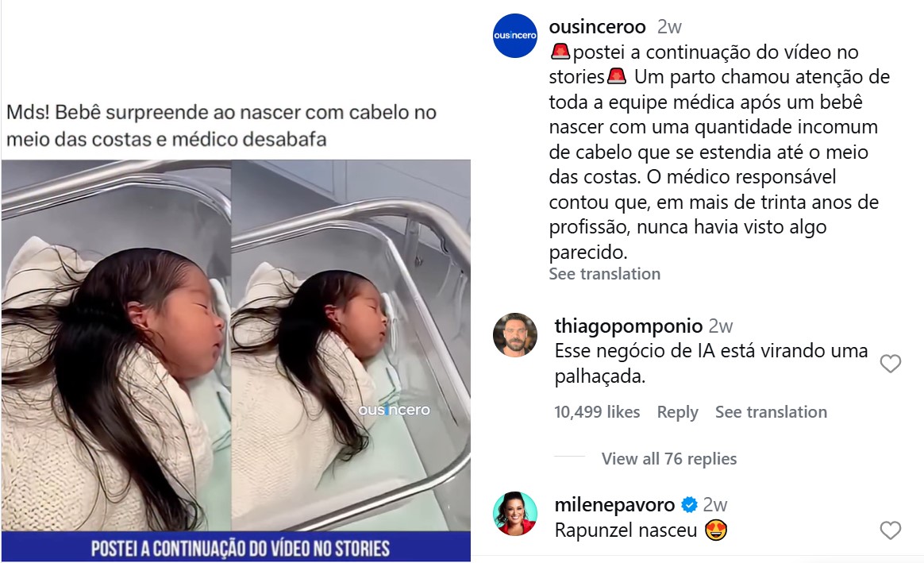This screenshot has width=924, height=563.
Task: Open the ousinceroo profile avatar
Action: (x=515, y=36)
